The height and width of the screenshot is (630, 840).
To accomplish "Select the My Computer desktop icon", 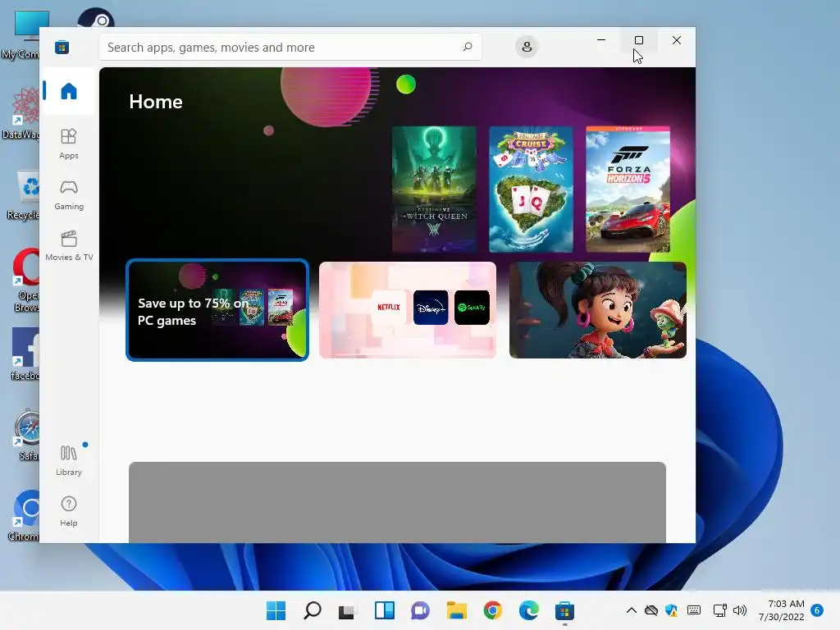I will 21,34.
